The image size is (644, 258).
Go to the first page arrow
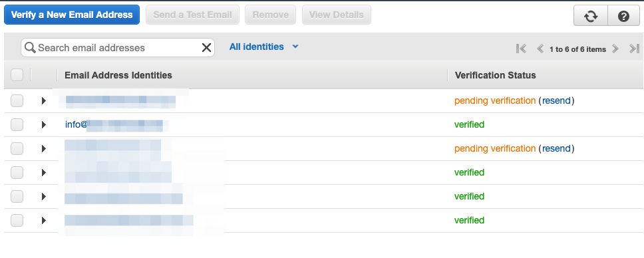521,49
